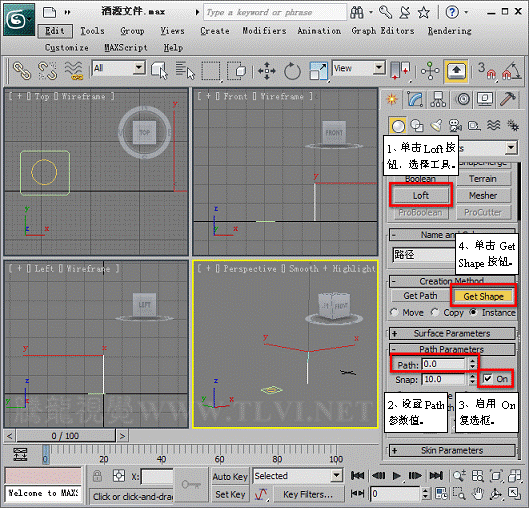Image resolution: width=529 pixels, height=508 pixels.
Task: Toggle Auto Key mode
Action: [x=230, y=476]
